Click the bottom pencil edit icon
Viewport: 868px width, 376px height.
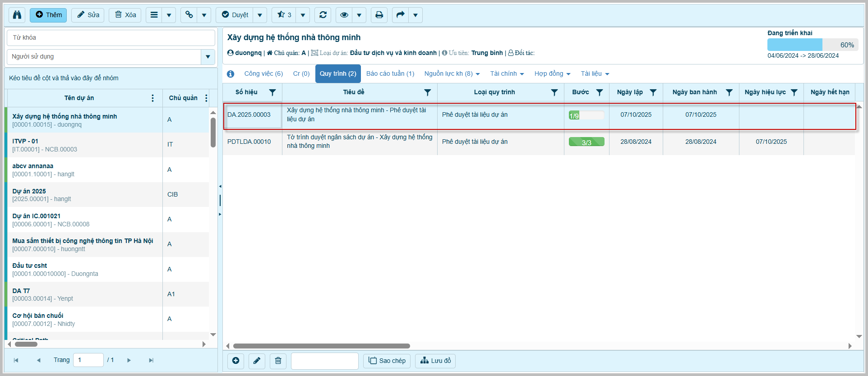[x=257, y=361]
